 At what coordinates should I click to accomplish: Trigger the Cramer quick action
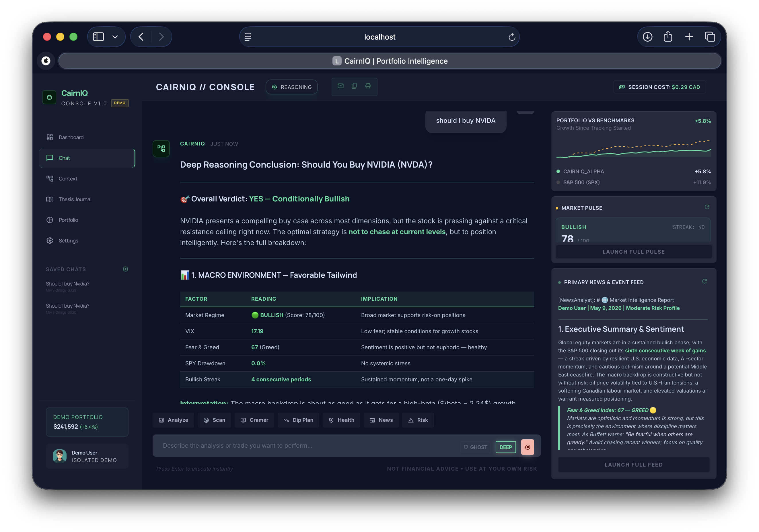(x=254, y=420)
